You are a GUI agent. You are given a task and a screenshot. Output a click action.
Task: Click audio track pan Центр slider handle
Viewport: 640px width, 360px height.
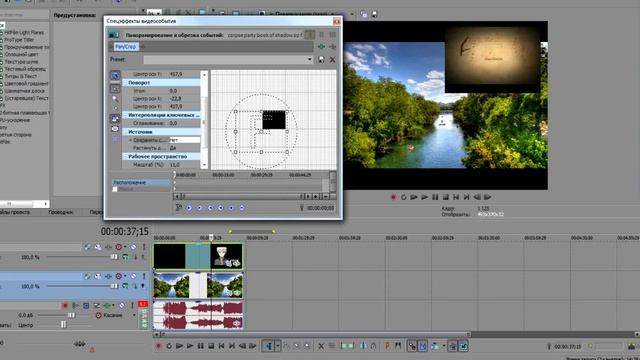63,325
